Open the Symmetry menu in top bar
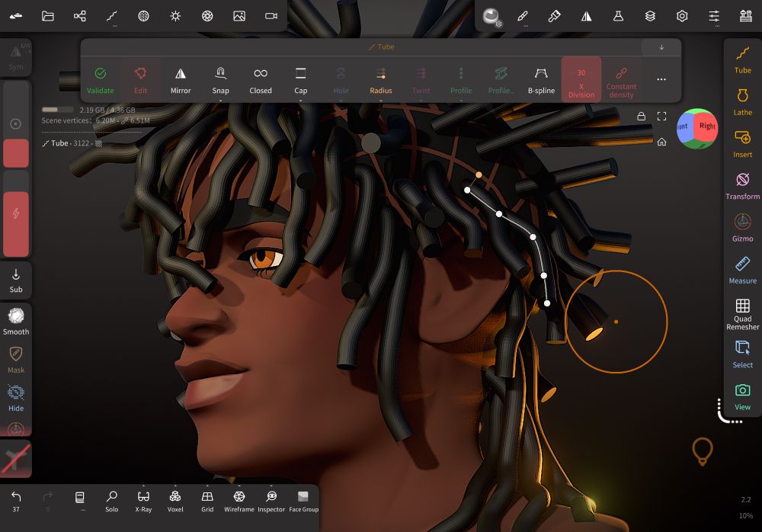The width and height of the screenshot is (762, 532). coord(587,16)
